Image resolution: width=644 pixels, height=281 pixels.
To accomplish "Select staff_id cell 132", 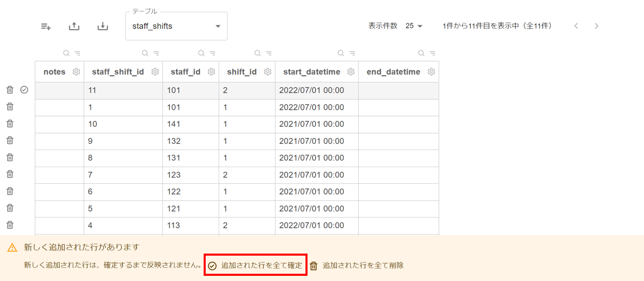I will pos(191,141).
